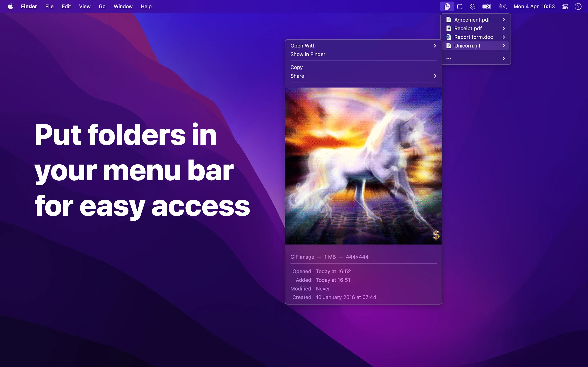Click the rounded square menu bar icon

[x=460, y=7]
